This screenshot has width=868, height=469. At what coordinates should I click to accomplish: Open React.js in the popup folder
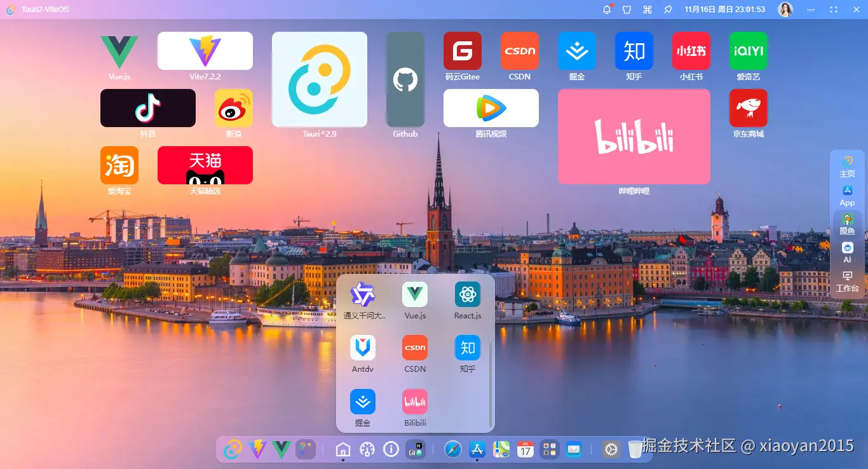tap(468, 294)
